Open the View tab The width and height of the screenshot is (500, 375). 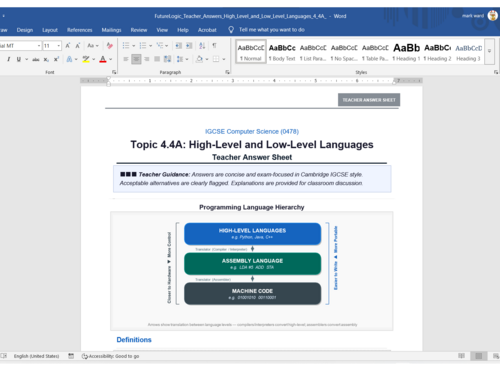pyautogui.click(x=162, y=30)
